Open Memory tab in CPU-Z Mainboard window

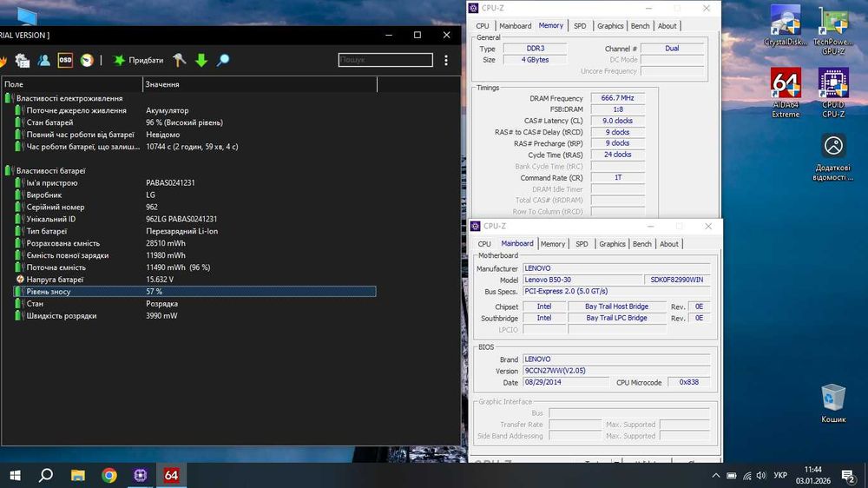pyautogui.click(x=552, y=244)
